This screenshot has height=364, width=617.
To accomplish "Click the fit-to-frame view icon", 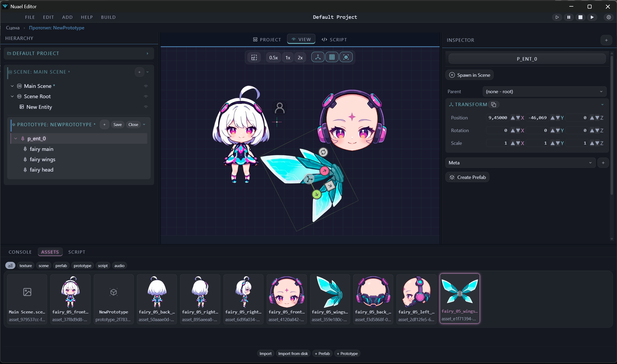I will (x=254, y=57).
